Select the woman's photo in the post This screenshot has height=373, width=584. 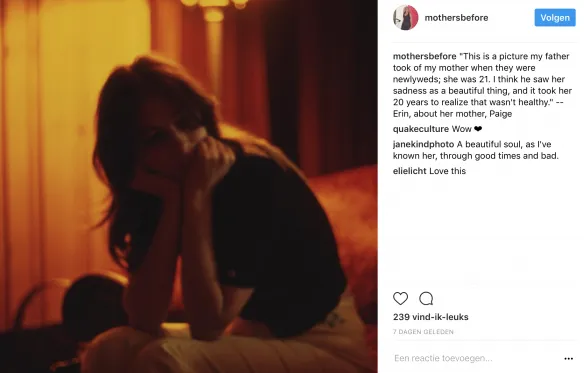[x=189, y=186]
